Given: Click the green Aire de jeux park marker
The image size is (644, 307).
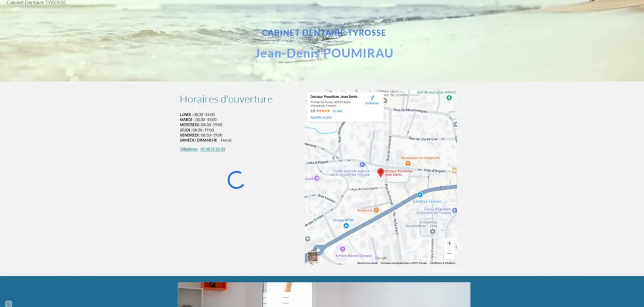Looking at the screenshot, I should 449,98.
